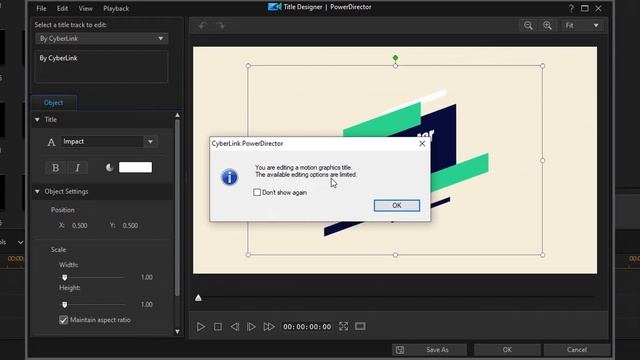The height and width of the screenshot is (360, 640).
Task: Cancel the Title Designer
Action: pyautogui.click(x=576, y=350)
